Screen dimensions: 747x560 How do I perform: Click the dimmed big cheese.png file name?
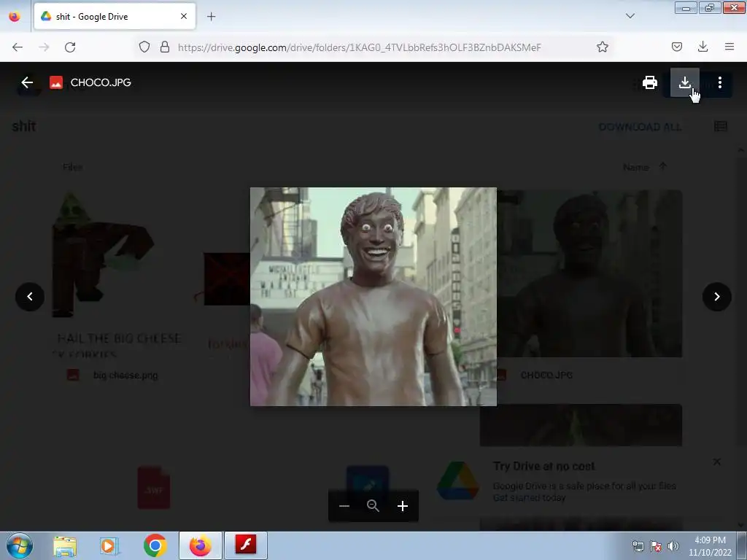coord(125,376)
